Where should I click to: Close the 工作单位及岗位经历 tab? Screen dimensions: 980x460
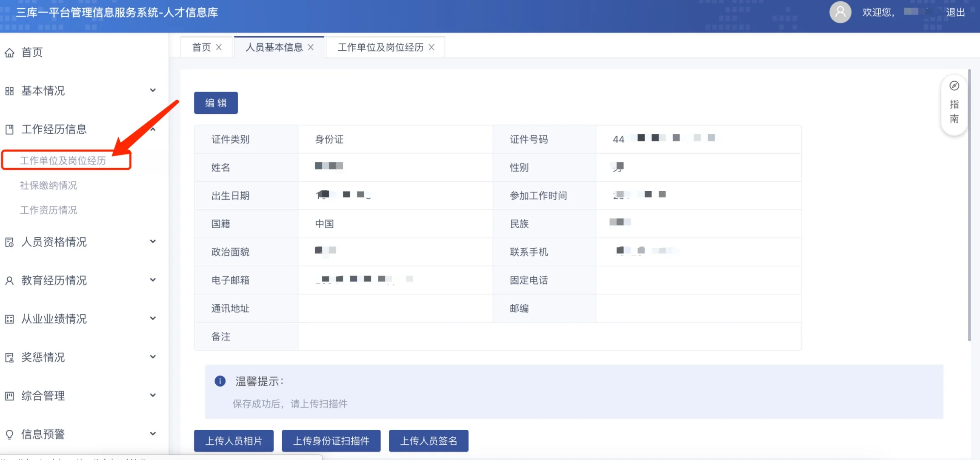[x=431, y=47]
